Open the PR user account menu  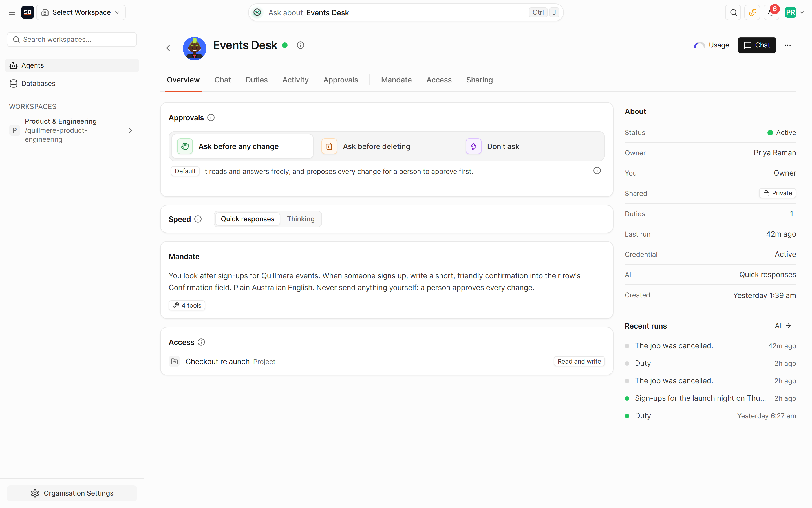(794, 12)
